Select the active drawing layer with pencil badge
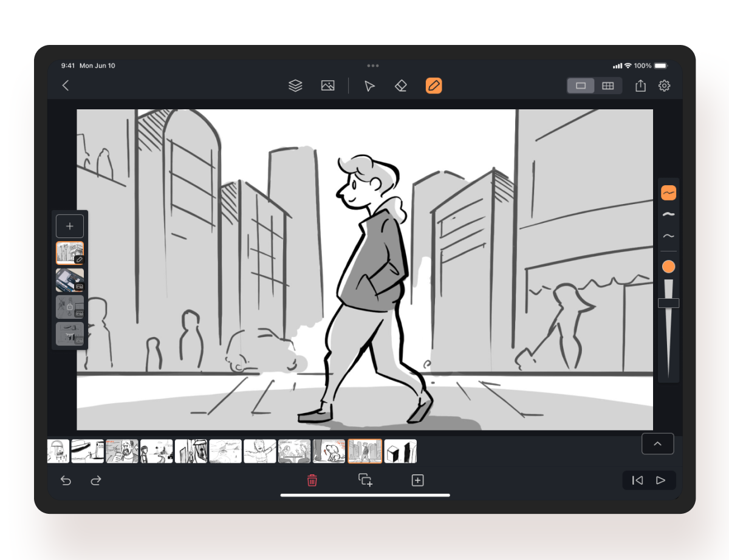 point(70,253)
